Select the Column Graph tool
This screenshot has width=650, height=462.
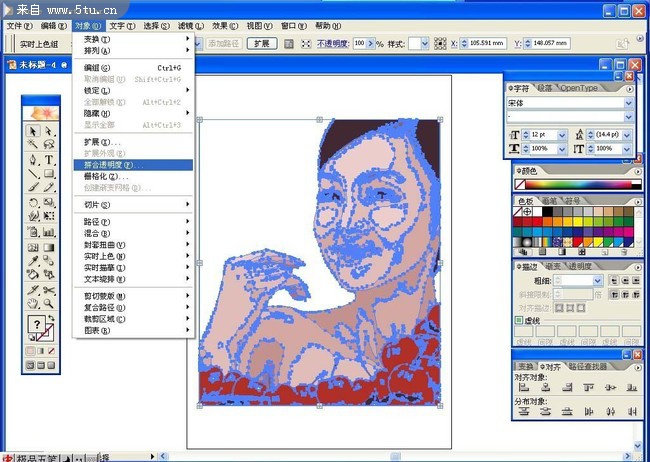pos(49,231)
